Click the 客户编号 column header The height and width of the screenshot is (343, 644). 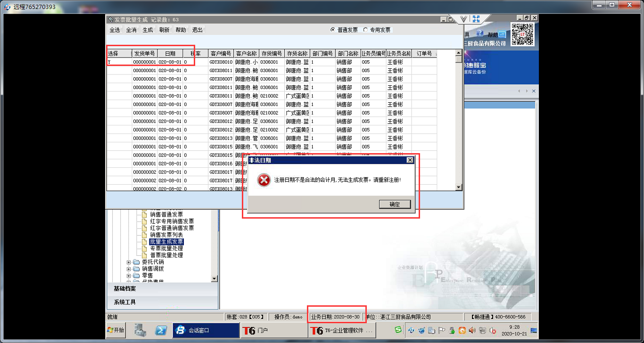221,53
